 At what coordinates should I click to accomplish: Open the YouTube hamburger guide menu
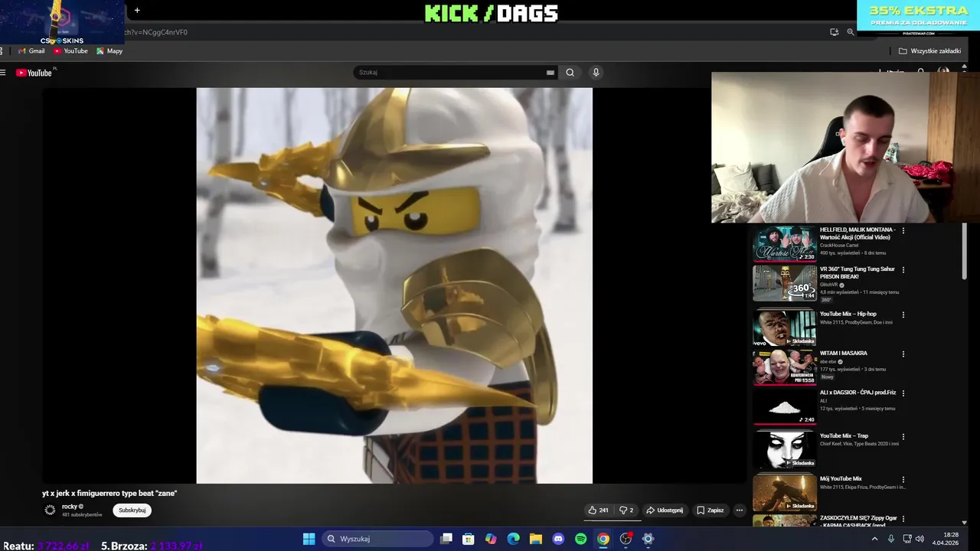point(3,73)
